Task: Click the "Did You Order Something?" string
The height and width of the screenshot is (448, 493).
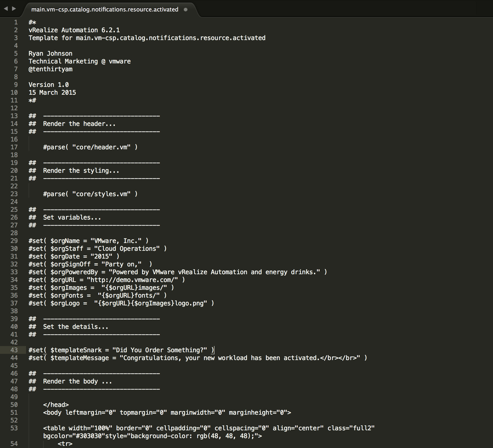Action: (160, 350)
